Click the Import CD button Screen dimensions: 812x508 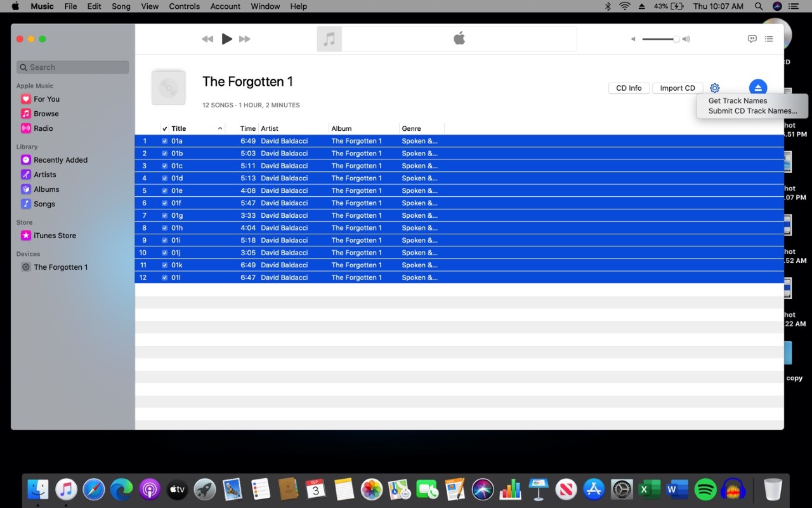click(678, 88)
